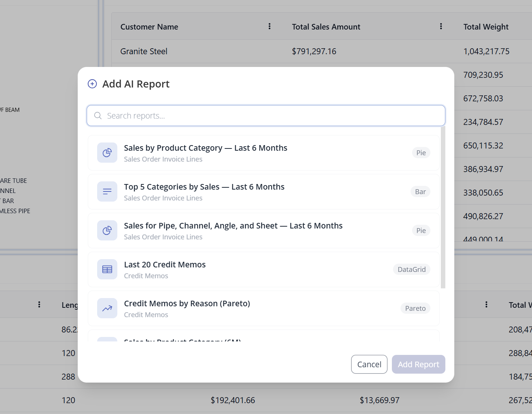Click the Customer Name column header
532x414 pixels.
(x=149, y=27)
